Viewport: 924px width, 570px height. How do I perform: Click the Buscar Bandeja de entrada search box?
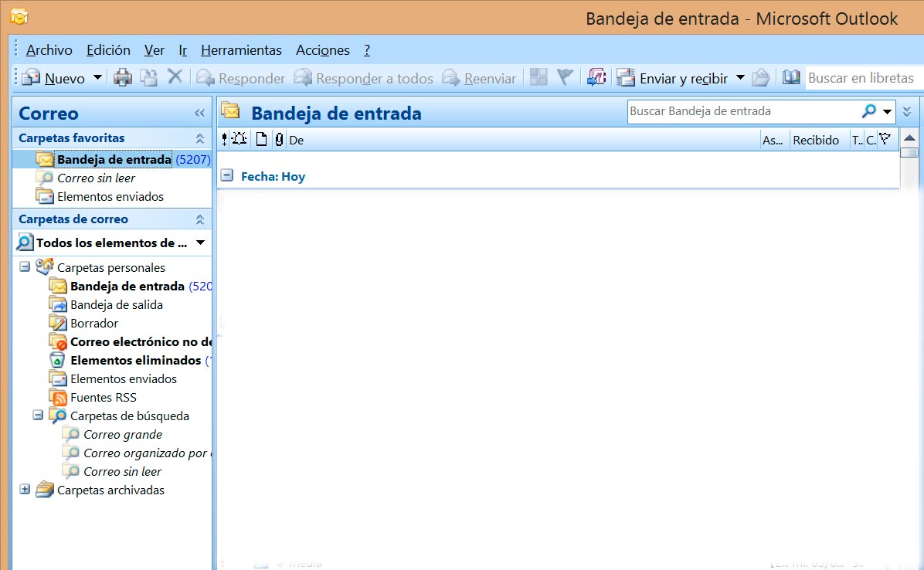pos(744,111)
